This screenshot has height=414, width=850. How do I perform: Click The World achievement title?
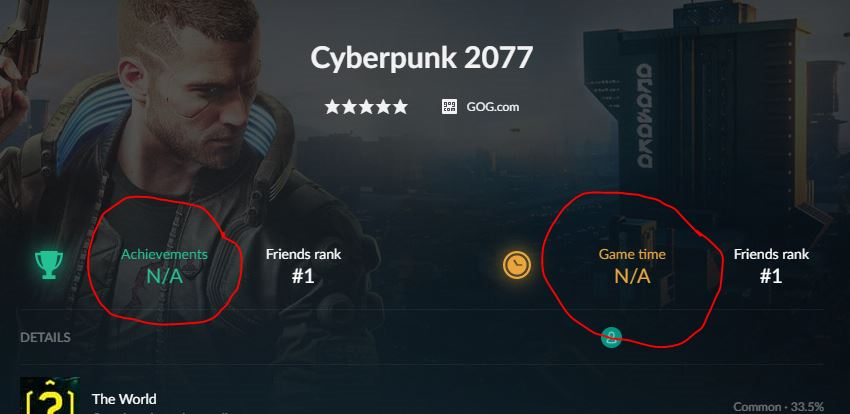124,399
